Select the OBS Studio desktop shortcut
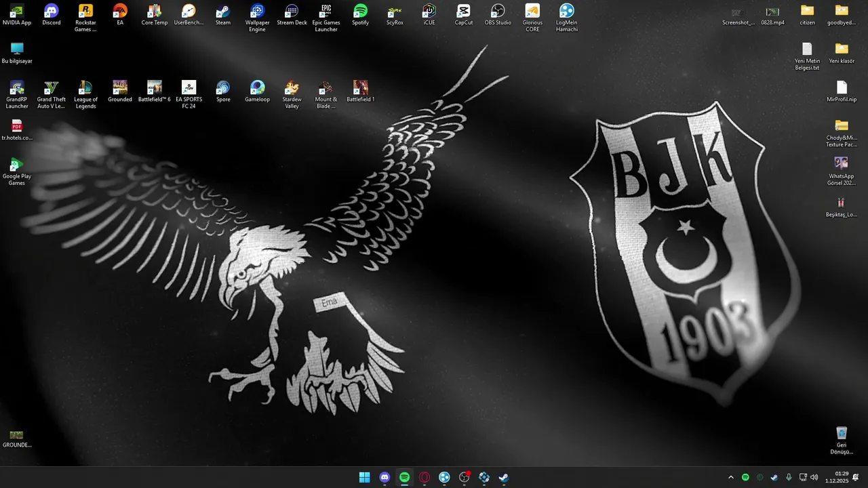The image size is (868, 488). pyautogui.click(x=498, y=15)
